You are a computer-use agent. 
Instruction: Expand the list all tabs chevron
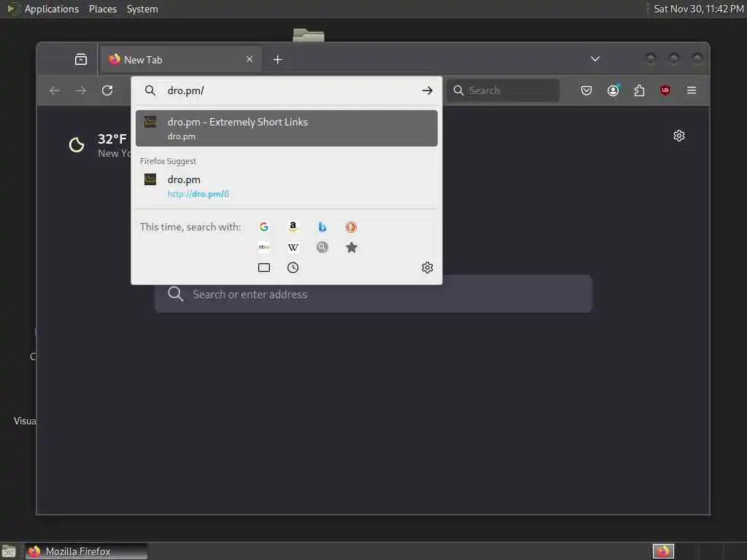pyautogui.click(x=595, y=59)
